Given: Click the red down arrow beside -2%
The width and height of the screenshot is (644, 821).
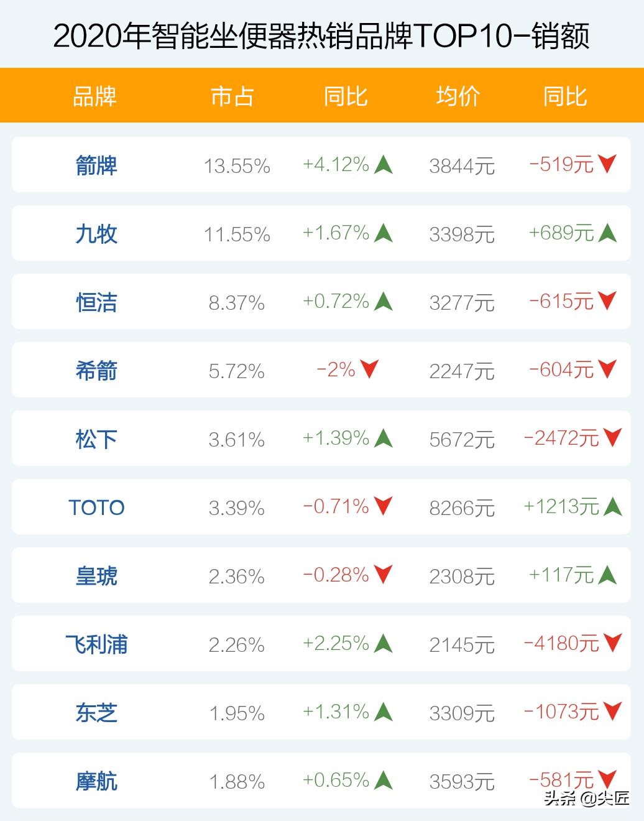Looking at the screenshot, I should pyautogui.click(x=369, y=369).
